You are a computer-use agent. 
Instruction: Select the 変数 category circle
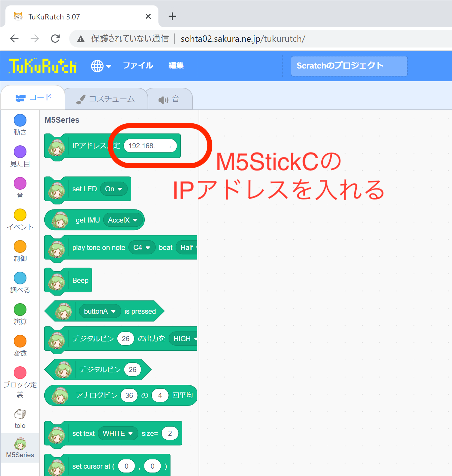pos(20,341)
